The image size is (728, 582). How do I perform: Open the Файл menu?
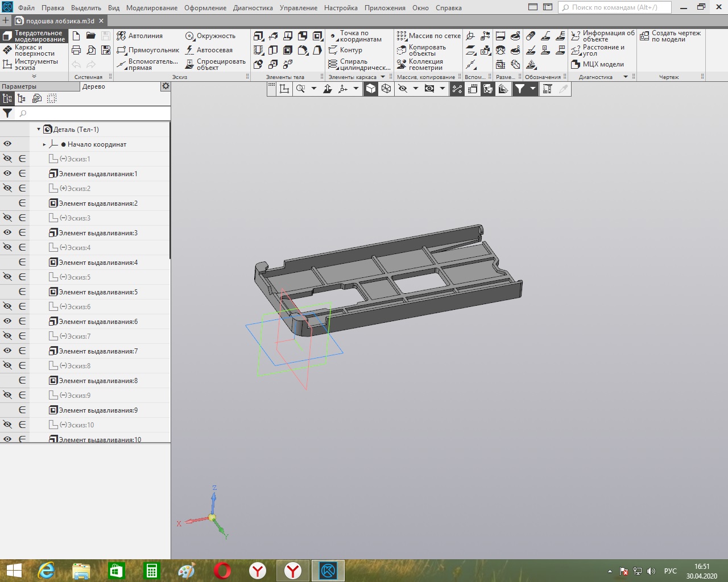[x=26, y=8]
